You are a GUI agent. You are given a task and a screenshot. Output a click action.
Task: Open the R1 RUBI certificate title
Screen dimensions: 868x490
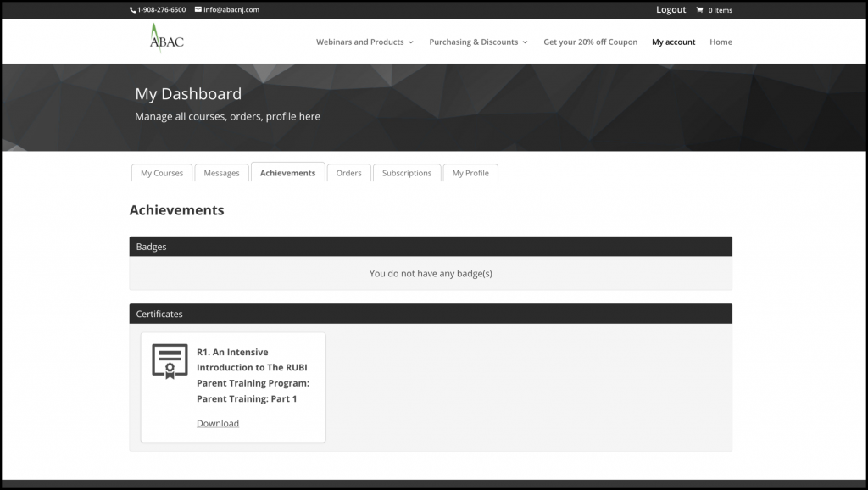tap(253, 375)
